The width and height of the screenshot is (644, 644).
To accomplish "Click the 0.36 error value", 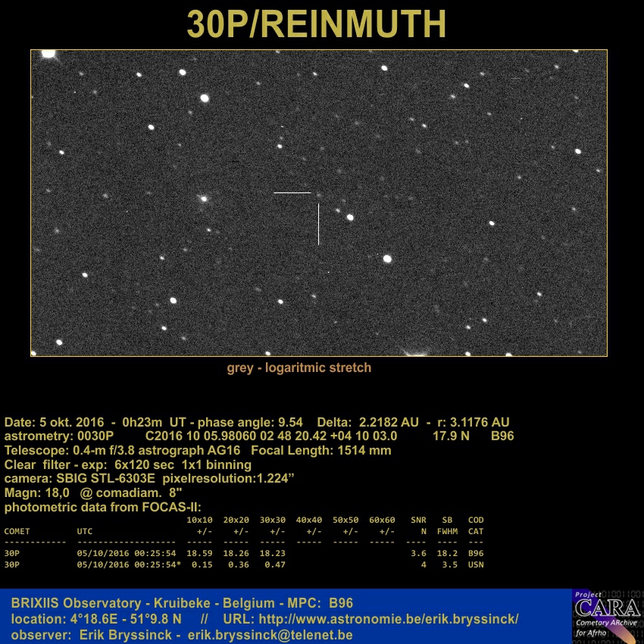I will coord(239,564).
